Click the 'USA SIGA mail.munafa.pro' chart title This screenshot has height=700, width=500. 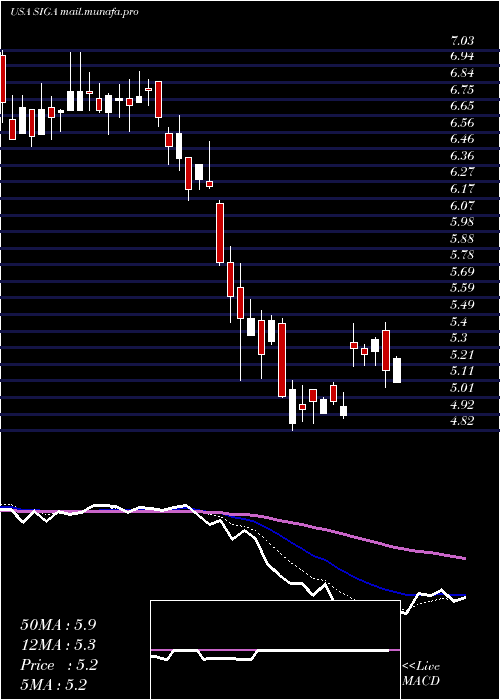(74, 12)
